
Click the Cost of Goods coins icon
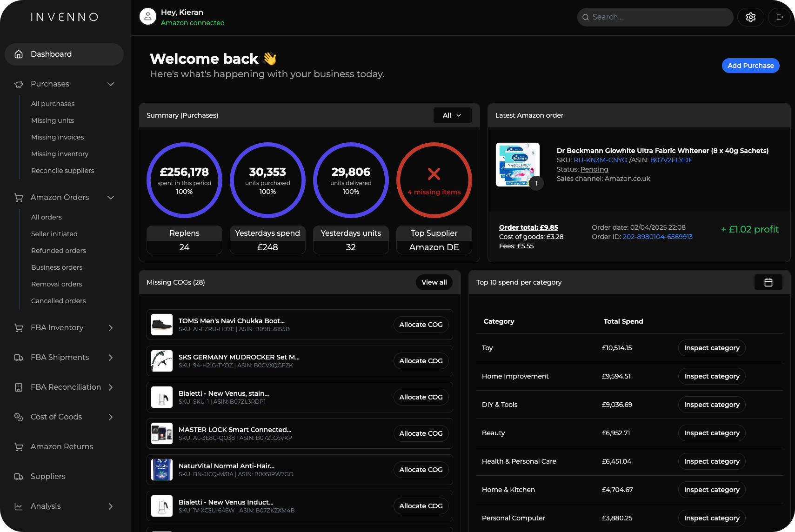pos(19,417)
